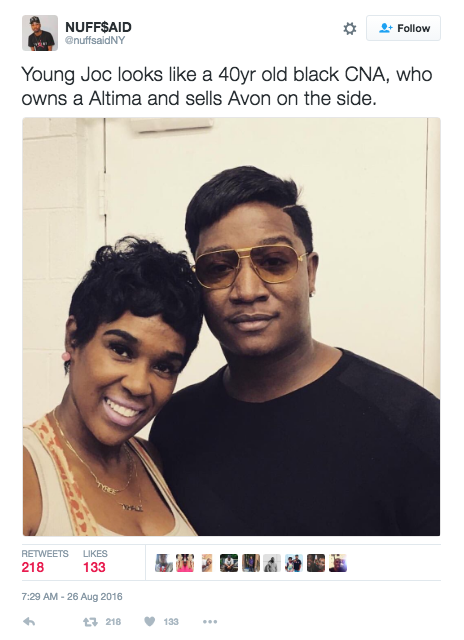Open the second liker avatar in pink
Image resolution: width=464 pixels, height=640 pixels.
tap(185, 563)
